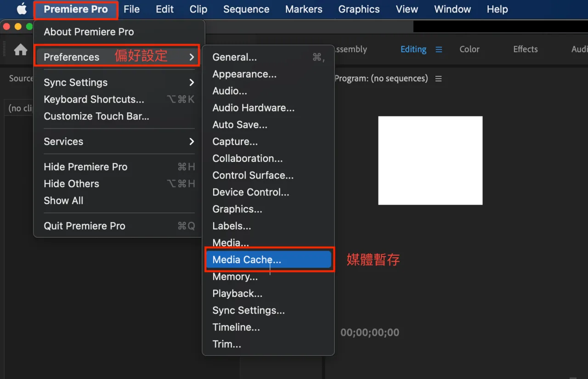Select Show All menu entry
This screenshot has width=588, height=379.
pyautogui.click(x=119, y=201)
